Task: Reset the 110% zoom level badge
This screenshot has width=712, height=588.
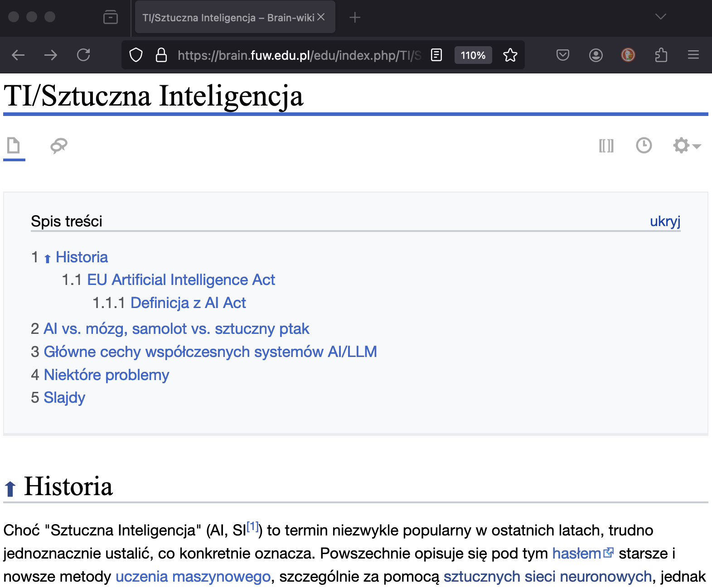Action: click(x=473, y=55)
